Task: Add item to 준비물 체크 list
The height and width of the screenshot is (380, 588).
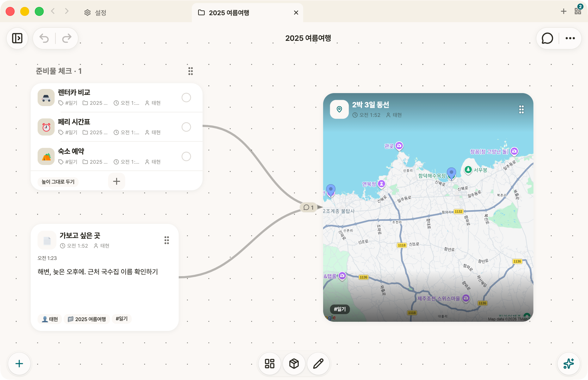Action: [x=116, y=181]
